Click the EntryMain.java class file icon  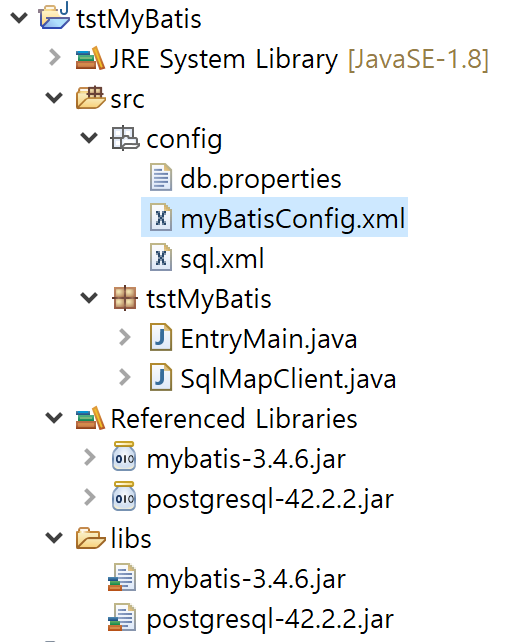click(161, 337)
